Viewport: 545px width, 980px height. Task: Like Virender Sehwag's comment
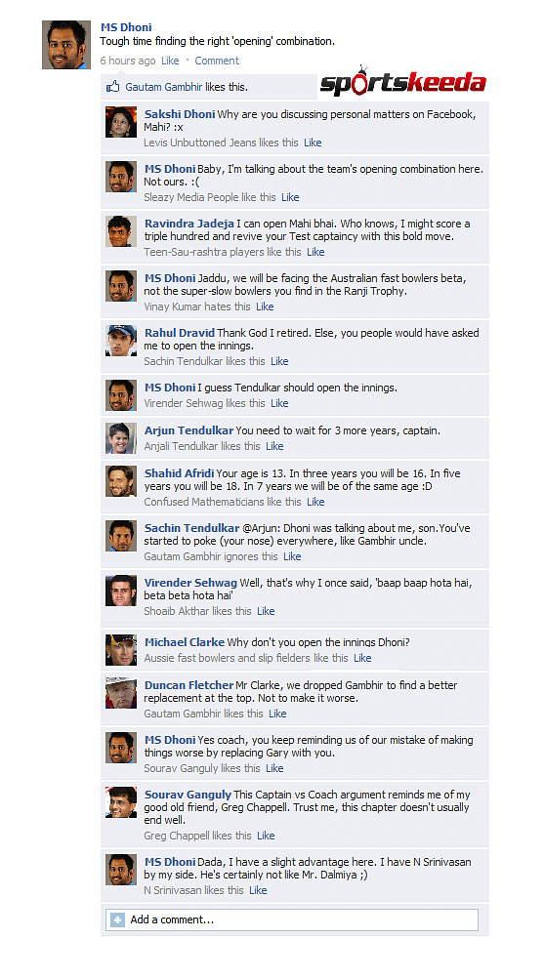pyautogui.click(x=266, y=611)
